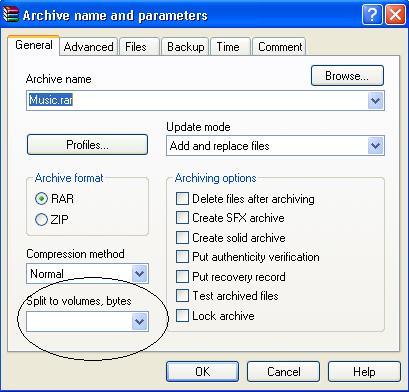This screenshot has height=392, width=409.
Task: Enable the Lock archive checkbox
Action: 182,316
